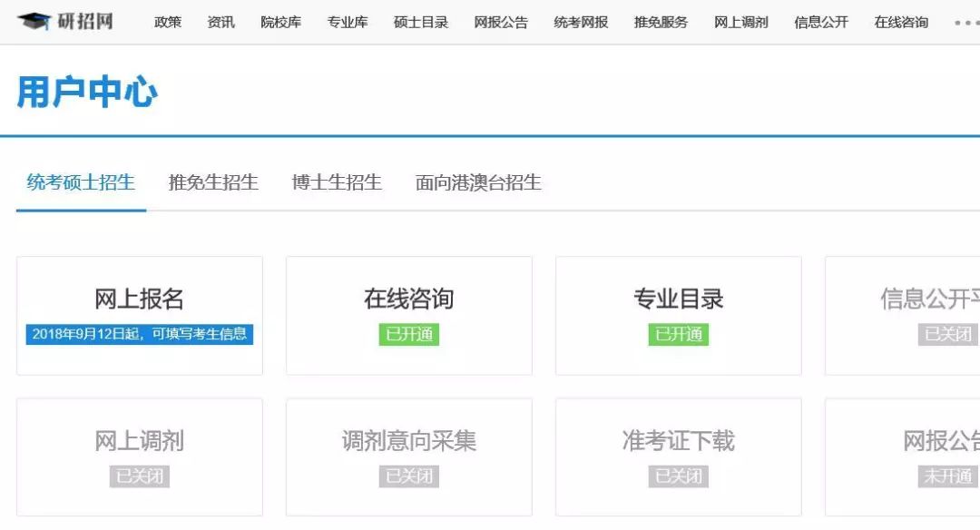Switch to the 博士生招生 tab
The width and height of the screenshot is (980, 530).
pos(337,182)
